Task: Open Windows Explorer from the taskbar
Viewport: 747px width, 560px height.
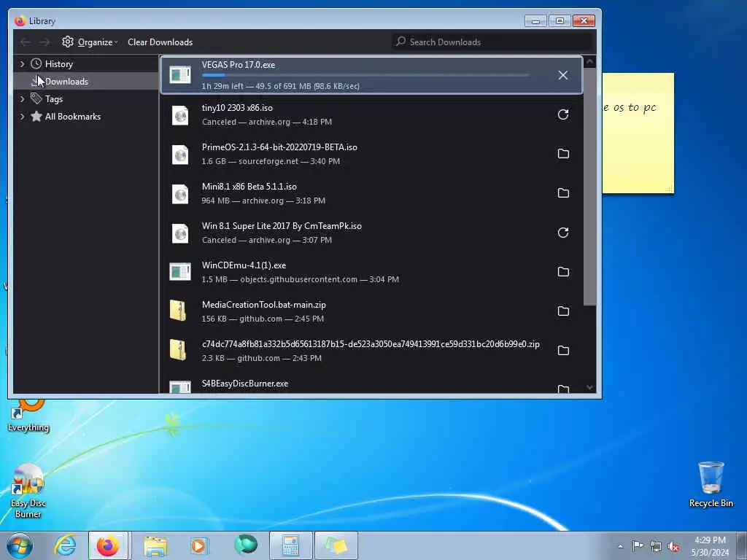Action: point(155,545)
